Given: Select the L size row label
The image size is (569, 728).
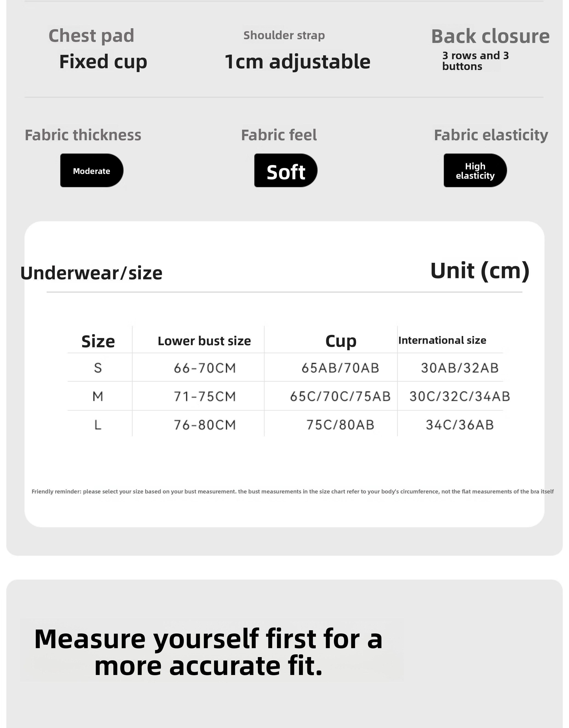Looking at the screenshot, I should click(x=98, y=425).
